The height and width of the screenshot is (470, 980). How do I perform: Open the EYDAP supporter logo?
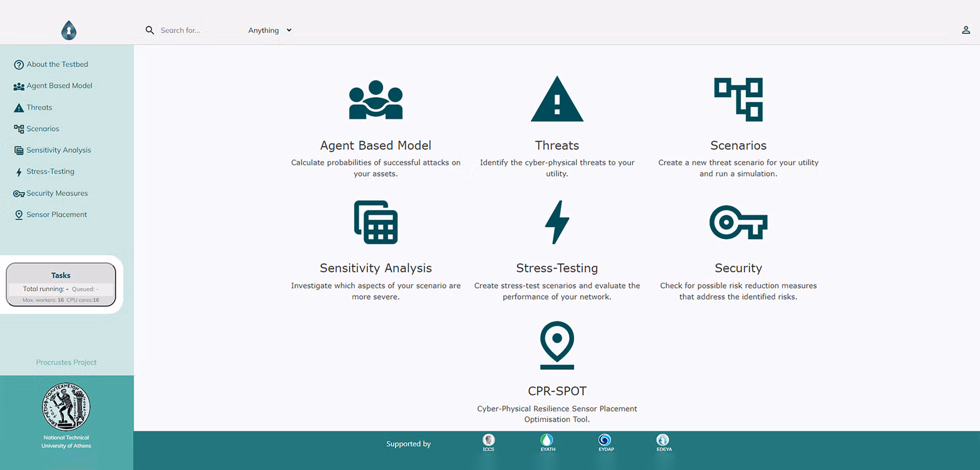[605, 442]
